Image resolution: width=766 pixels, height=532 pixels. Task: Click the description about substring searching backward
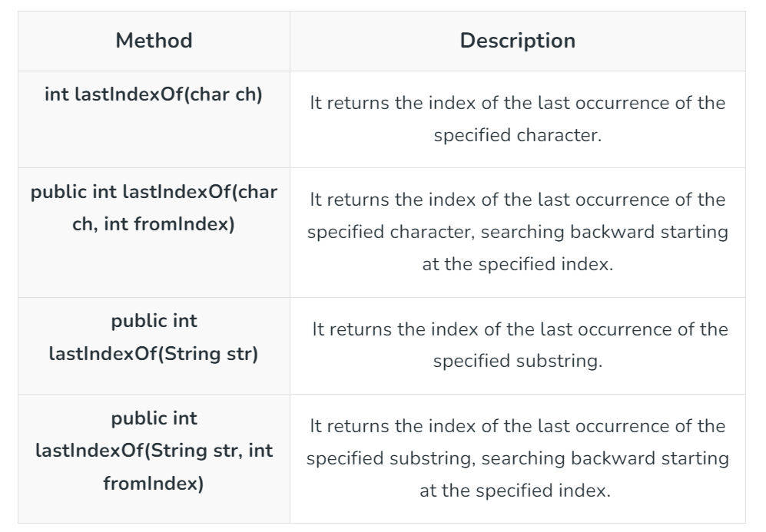pos(518,459)
